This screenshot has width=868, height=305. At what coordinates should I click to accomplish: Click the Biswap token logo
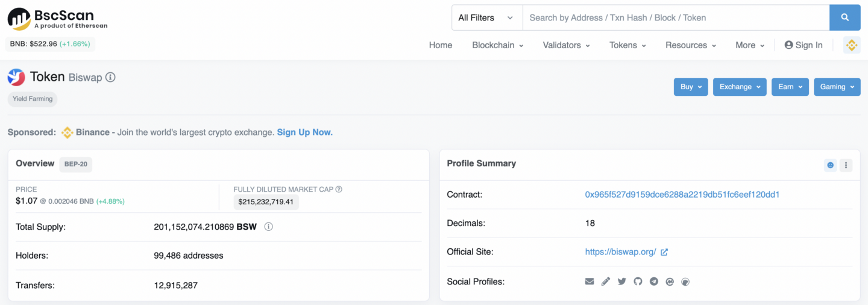coord(16,77)
